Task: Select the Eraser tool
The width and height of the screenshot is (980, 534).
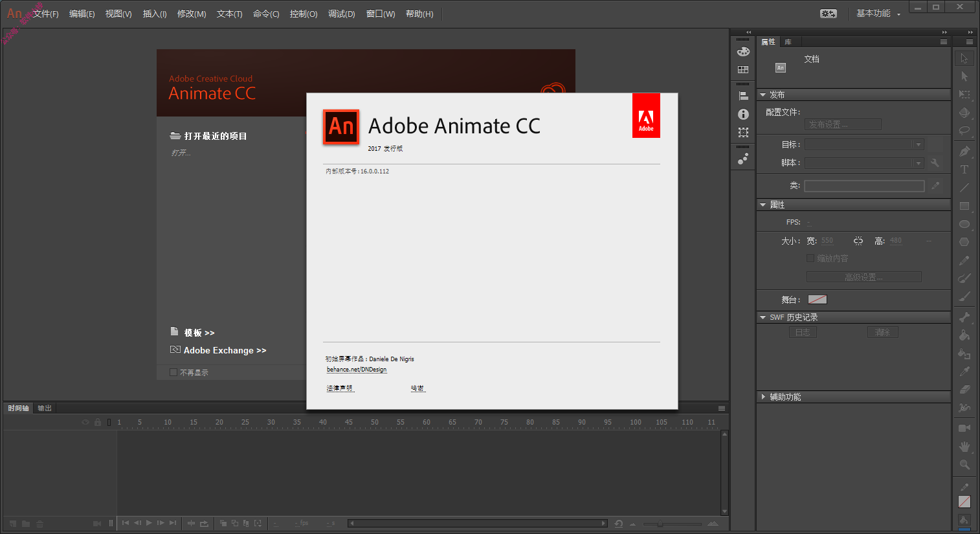Action: 964,390
